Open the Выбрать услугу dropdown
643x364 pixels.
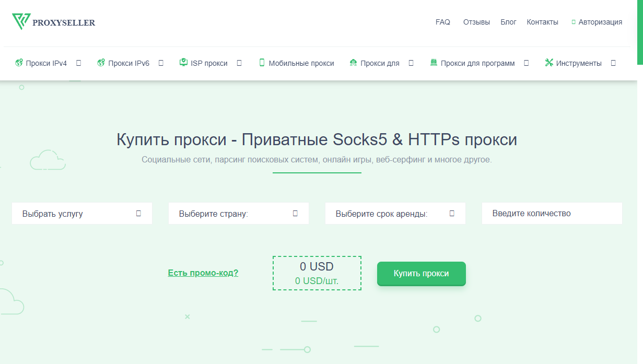coord(82,214)
